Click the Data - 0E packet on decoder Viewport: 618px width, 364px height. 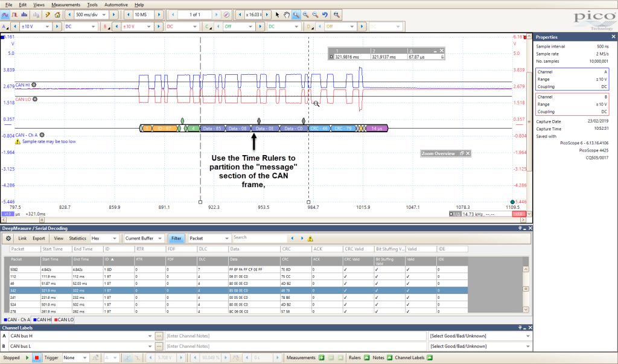pos(264,128)
